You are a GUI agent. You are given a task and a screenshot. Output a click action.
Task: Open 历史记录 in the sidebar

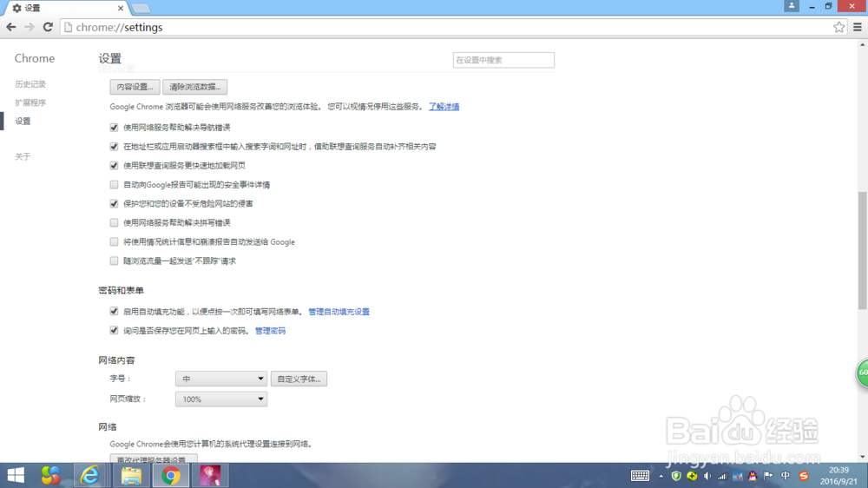pos(30,84)
